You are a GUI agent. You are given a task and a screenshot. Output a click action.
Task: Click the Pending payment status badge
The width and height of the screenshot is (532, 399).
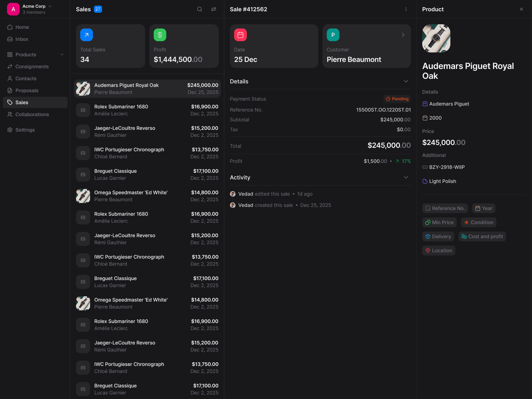[x=397, y=99]
